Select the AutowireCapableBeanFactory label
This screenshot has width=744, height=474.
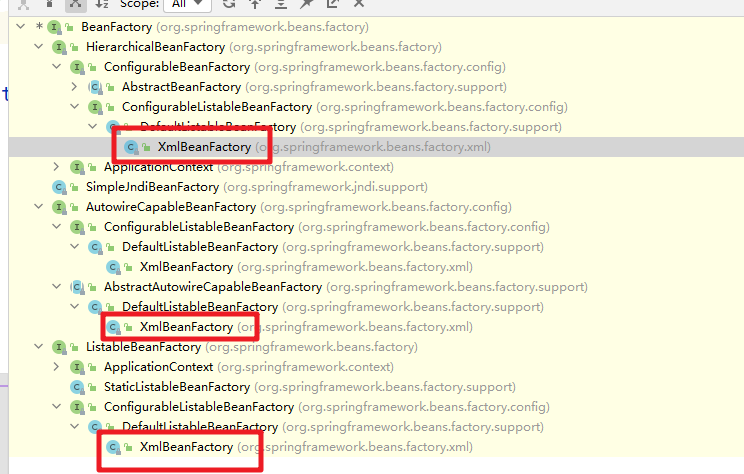click(171, 207)
